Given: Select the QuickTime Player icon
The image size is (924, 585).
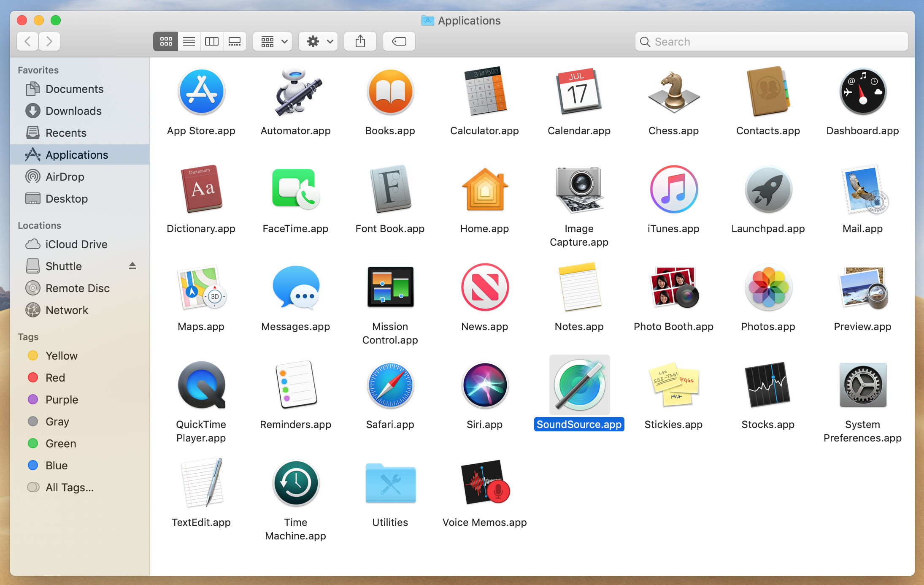Looking at the screenshot, I should pos(201,385).
